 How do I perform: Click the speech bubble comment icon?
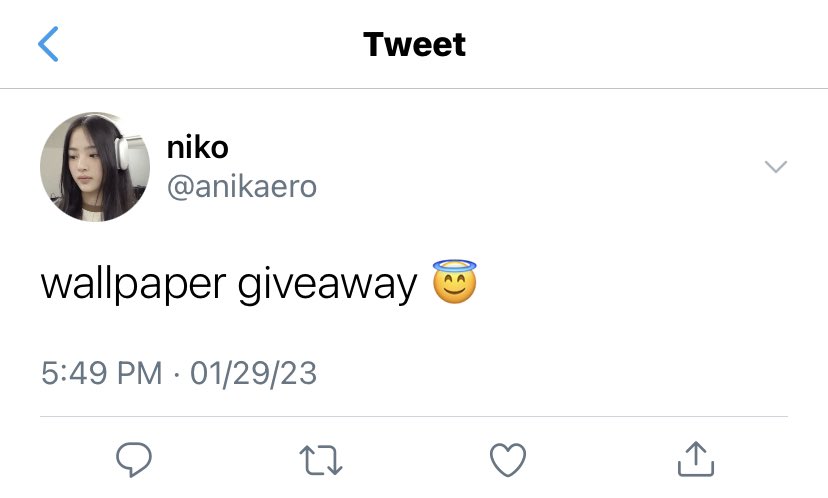coord(134,459)
